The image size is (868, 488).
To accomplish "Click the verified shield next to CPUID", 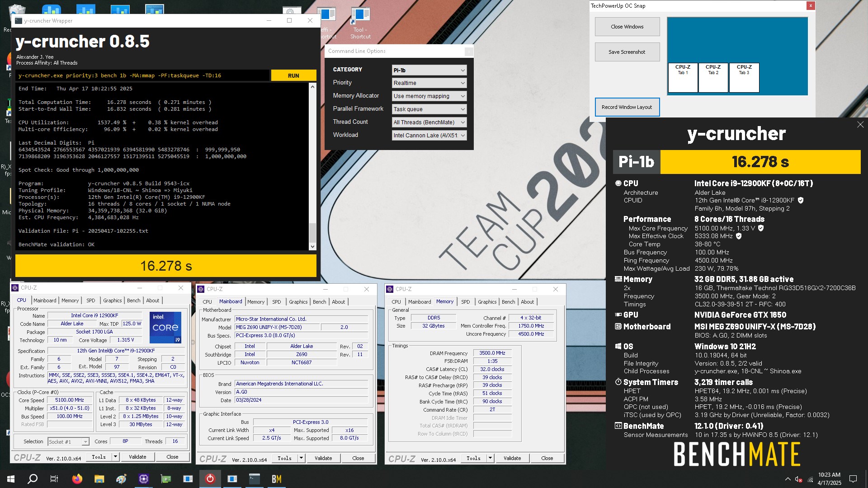I will click(x=801, y=200).
